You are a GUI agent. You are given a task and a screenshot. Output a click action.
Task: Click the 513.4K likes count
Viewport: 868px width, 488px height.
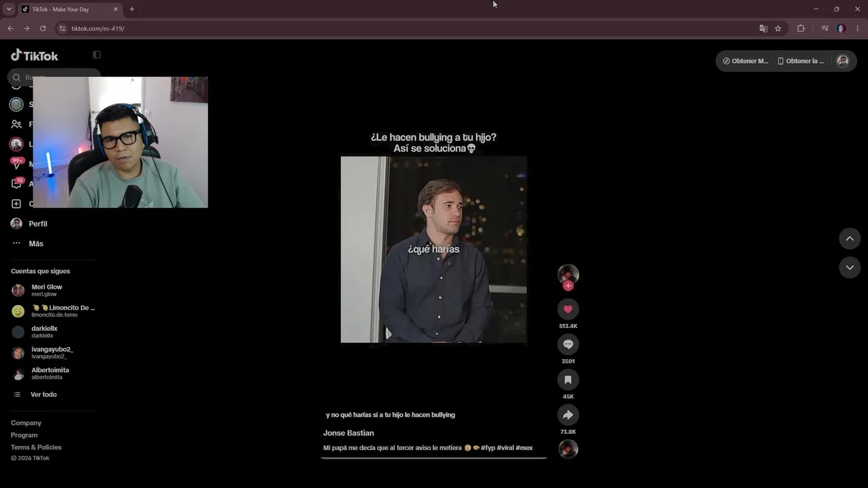(x=568, y=326)
